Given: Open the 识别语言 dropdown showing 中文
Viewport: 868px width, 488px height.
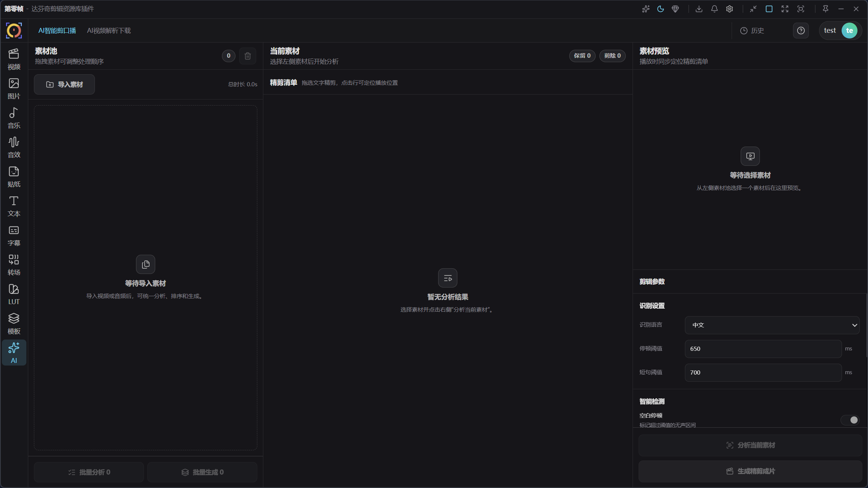Looking at the screenshot, I should [772, 325].
